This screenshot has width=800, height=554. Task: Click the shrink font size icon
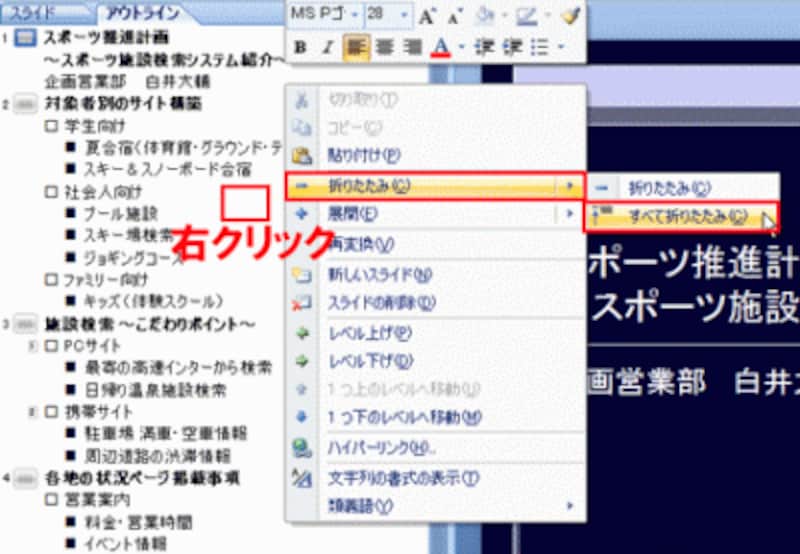(454, 17)
